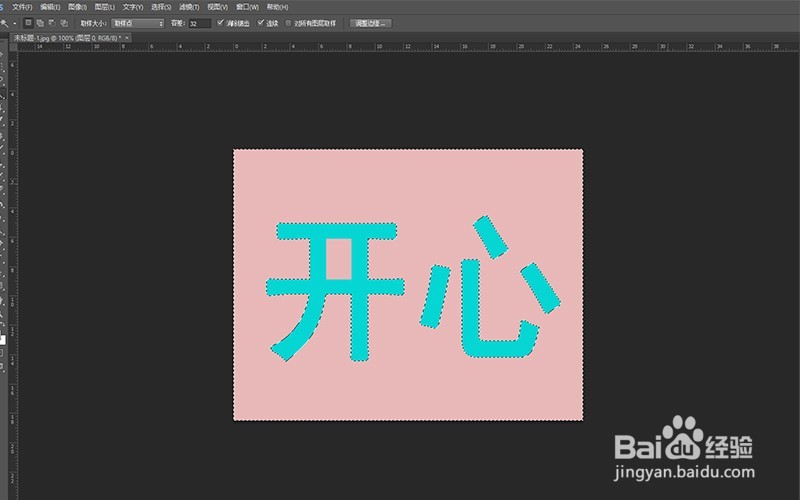
Task: Open the 选择(S) menu
Action: 161,7
